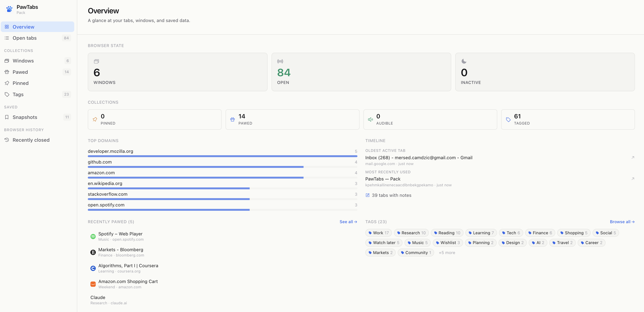Viewport: 644px width, 312px height.
Task: Click the 61 Tagged card
Action: click(x=568, y=119)
